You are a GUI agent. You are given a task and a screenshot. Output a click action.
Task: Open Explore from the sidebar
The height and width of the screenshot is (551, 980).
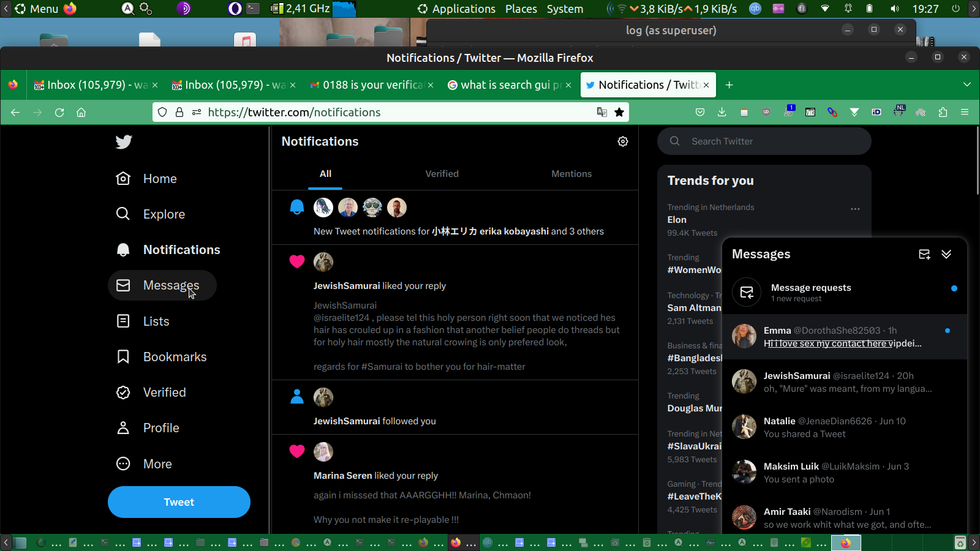click(x=151, y=214)
